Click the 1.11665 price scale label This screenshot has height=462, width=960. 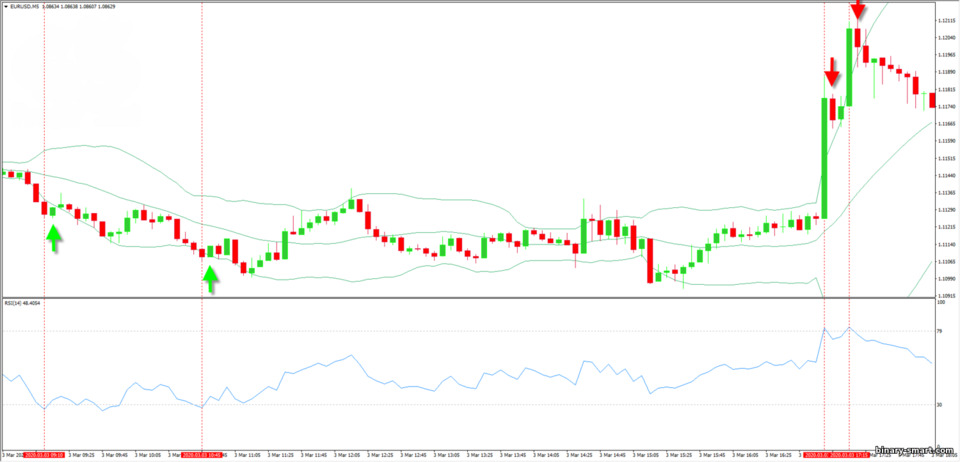[x=946, y=124]
